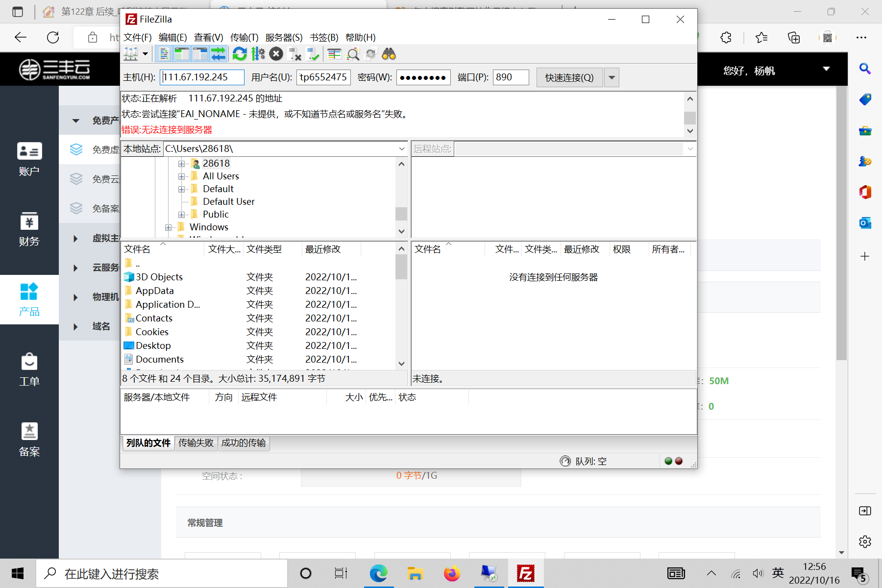
Task: Open the 杨帆 user dropdown
Action: (826, 69)
